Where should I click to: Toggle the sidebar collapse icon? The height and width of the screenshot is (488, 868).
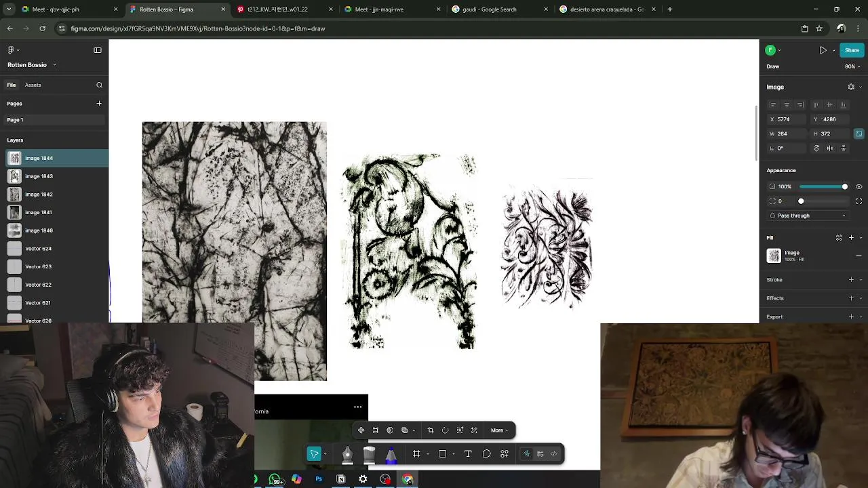click(x=98, y=50)
